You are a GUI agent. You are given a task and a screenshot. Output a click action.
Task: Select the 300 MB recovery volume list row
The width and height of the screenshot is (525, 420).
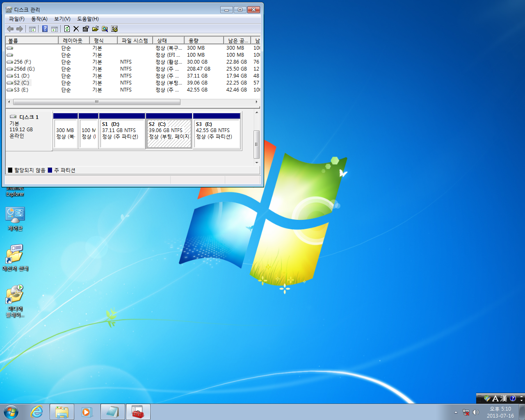point(133,48)
